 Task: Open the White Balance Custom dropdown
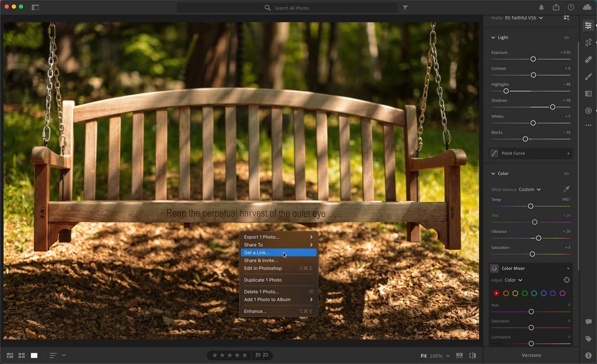point(530,189)
